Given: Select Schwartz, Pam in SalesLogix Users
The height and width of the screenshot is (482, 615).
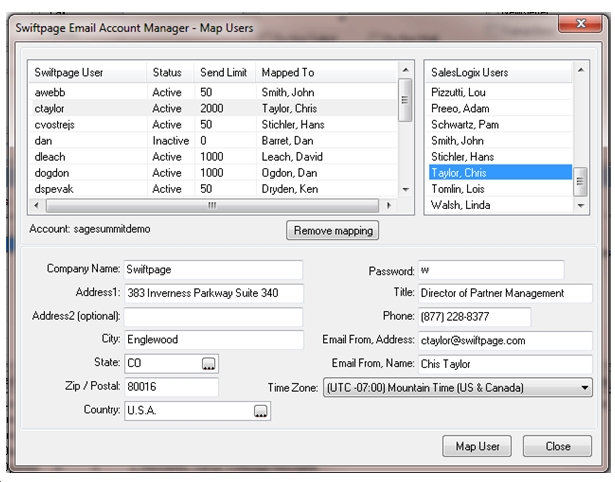Looking at the screenshot, I should [x=499, y=125].
